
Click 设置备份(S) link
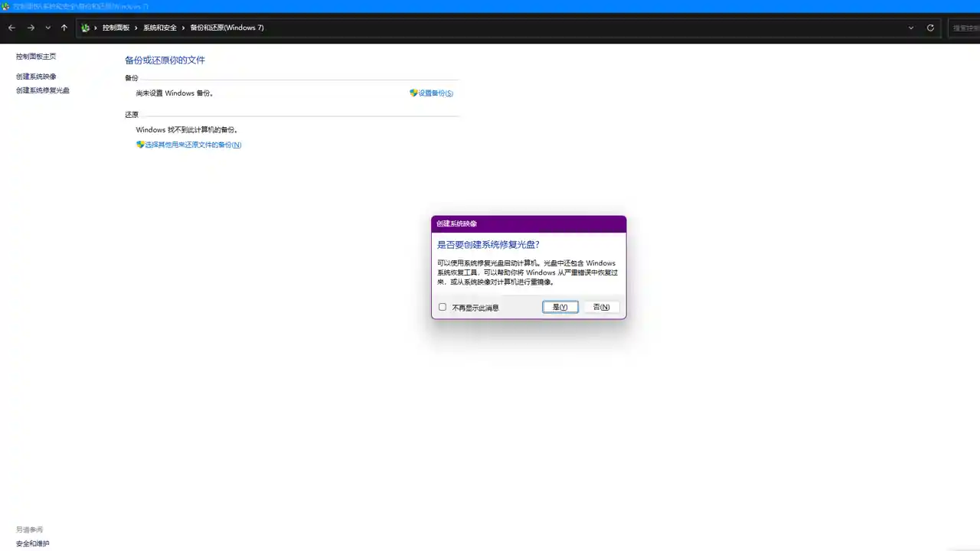coord(436,93)
